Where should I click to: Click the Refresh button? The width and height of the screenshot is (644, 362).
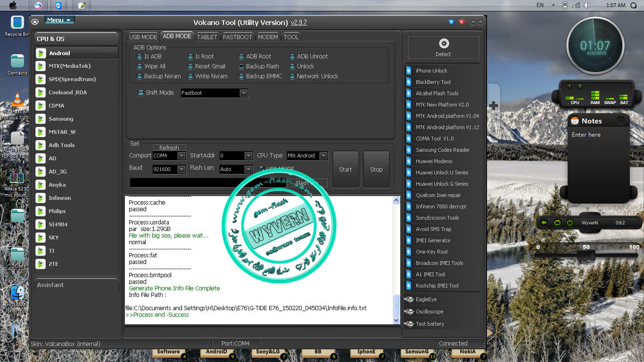169,148
